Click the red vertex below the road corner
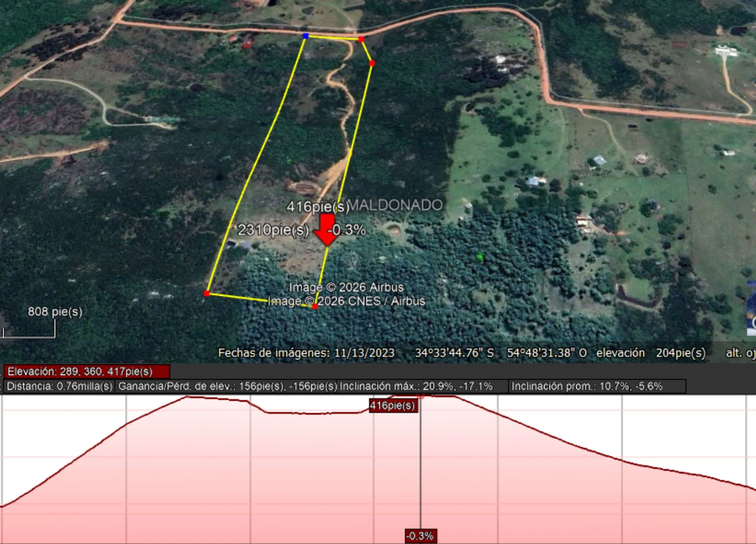Screen dimensions: 756x544 372,63
